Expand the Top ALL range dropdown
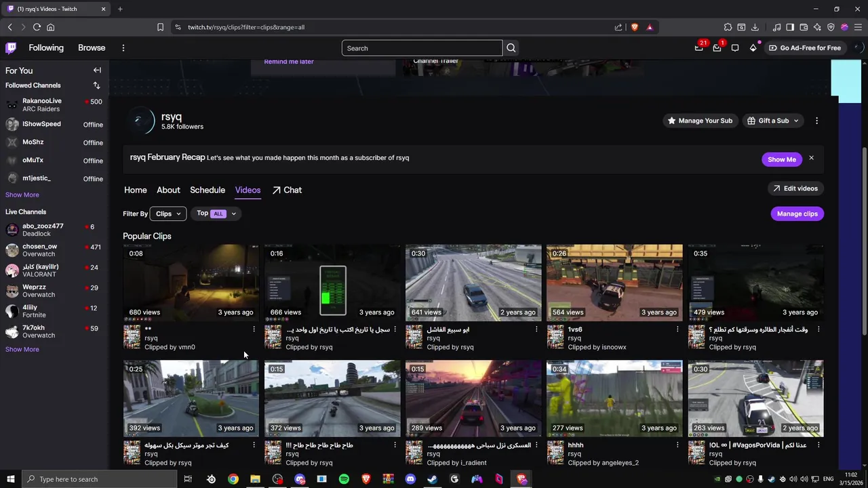This screenshot has height=488, width=868. pyautogui.click(x=216, y=213)
